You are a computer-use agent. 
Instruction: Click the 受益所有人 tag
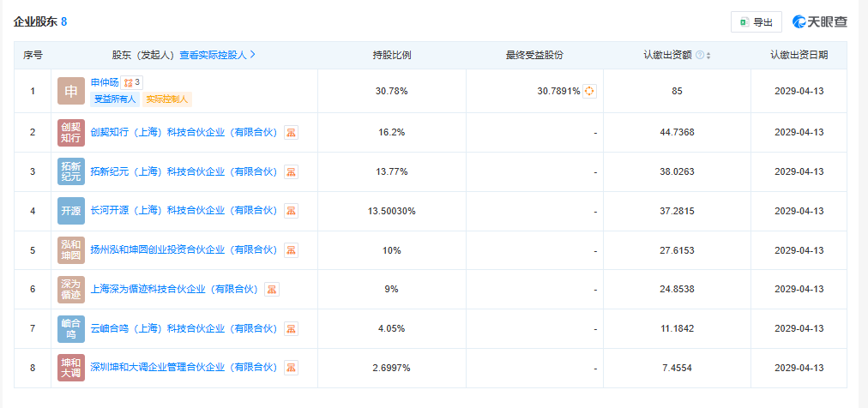[x=114, y=99]
